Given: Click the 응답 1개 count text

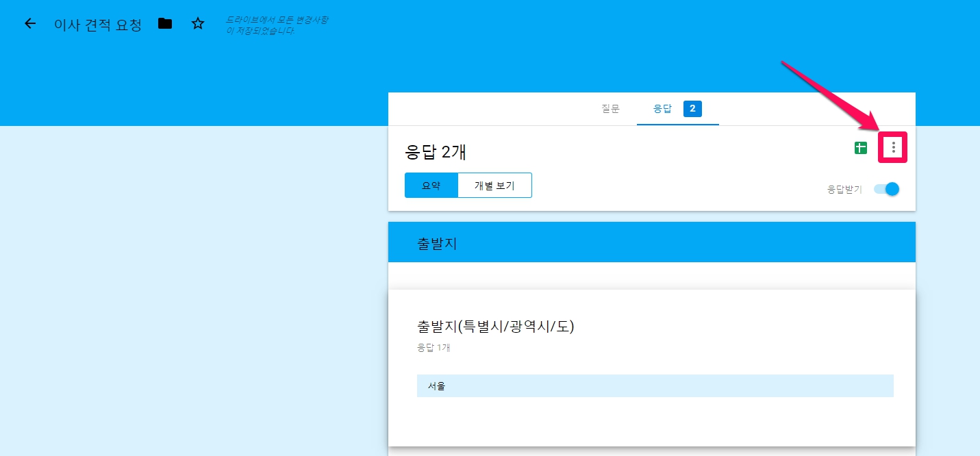Looking at the screenshot, I should point(434,348).
